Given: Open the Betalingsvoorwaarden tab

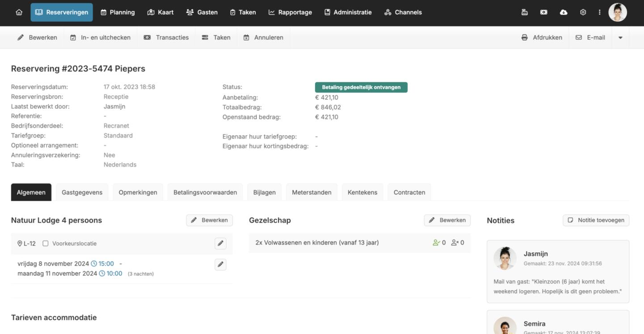Looking at the screenshot, I should click(x=205, y=192).
